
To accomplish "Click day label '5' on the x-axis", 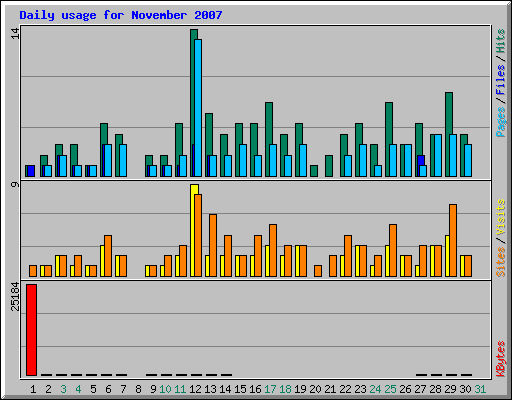I will pos(93,389).
